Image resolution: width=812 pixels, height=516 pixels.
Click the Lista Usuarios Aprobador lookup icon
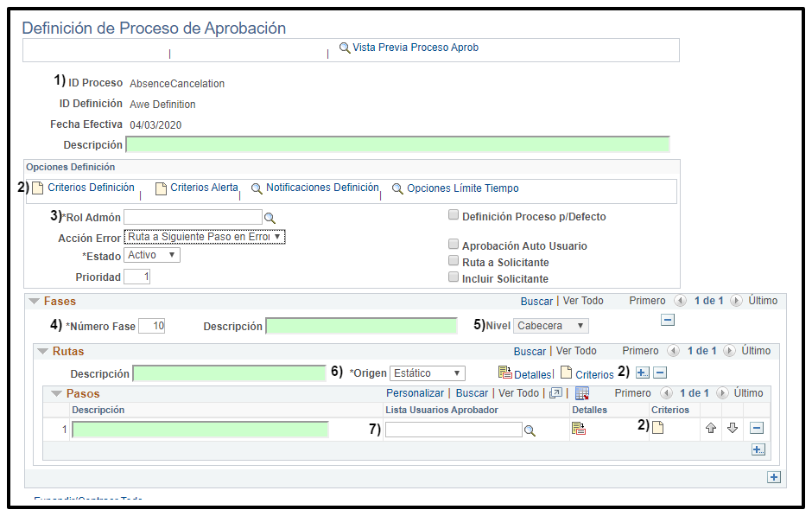tap(530, 430)
